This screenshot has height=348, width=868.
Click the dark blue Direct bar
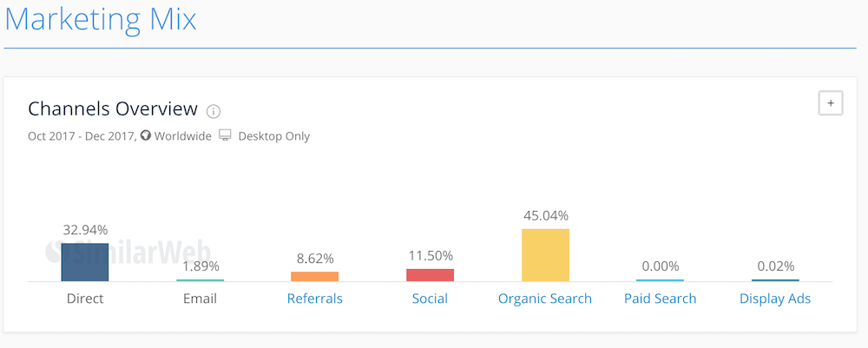click(85, 262)
